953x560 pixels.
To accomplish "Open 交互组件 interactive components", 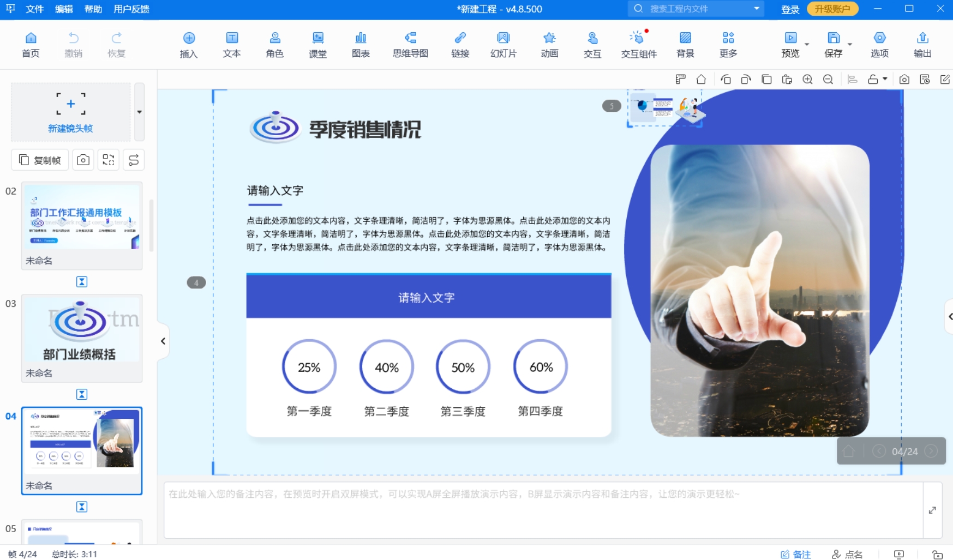I will 638,45.
